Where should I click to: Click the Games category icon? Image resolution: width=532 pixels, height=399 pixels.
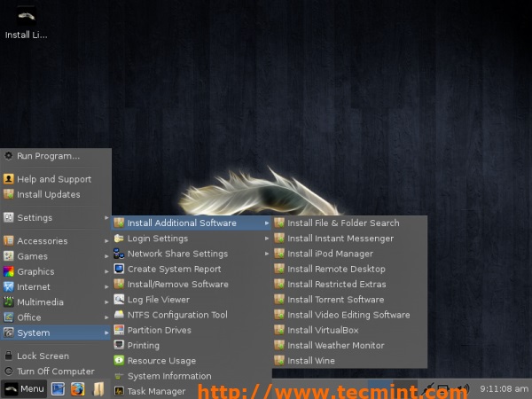9,256
